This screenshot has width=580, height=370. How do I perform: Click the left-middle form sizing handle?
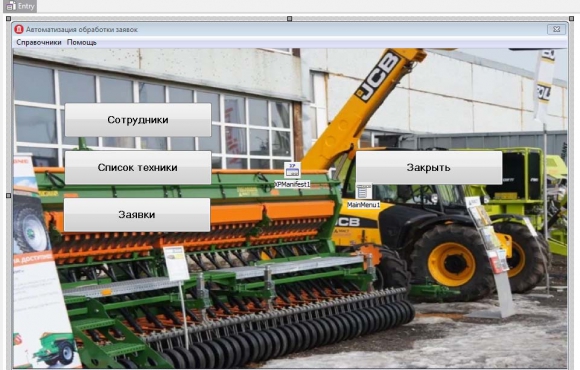click(x=9, y=195)
